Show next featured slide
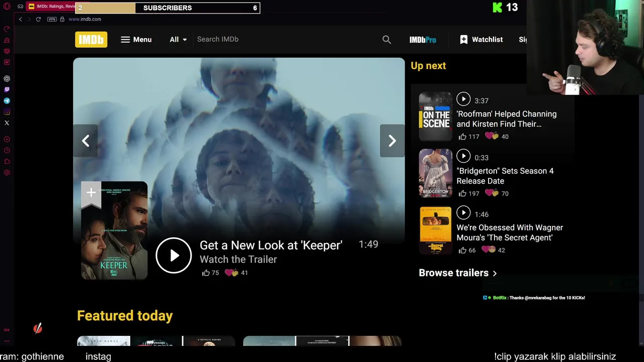The image size is (644, 362). pyautogui.click(x=392, y=141)
